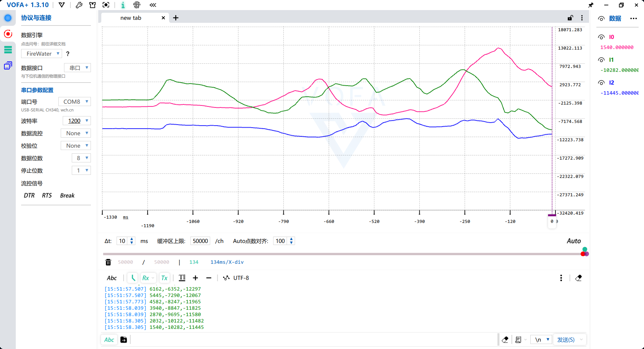
Task: Hide the I2 channel
Action: click(601, 83)
